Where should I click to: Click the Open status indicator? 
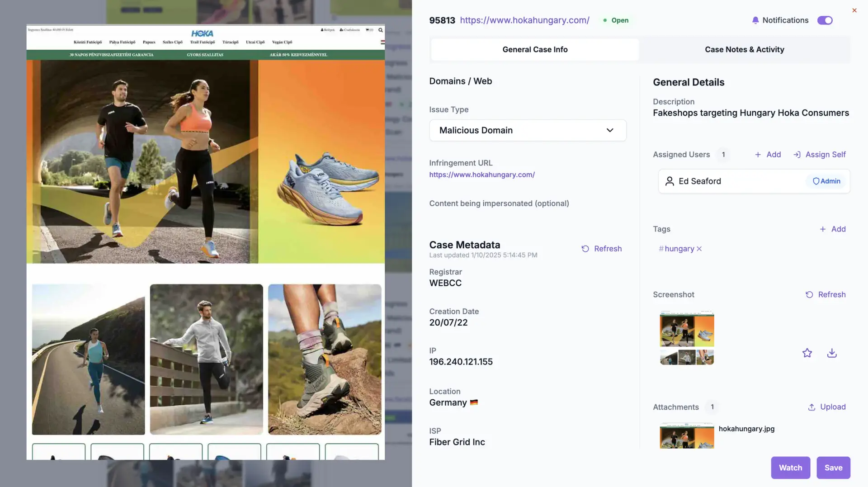point(616,20)
